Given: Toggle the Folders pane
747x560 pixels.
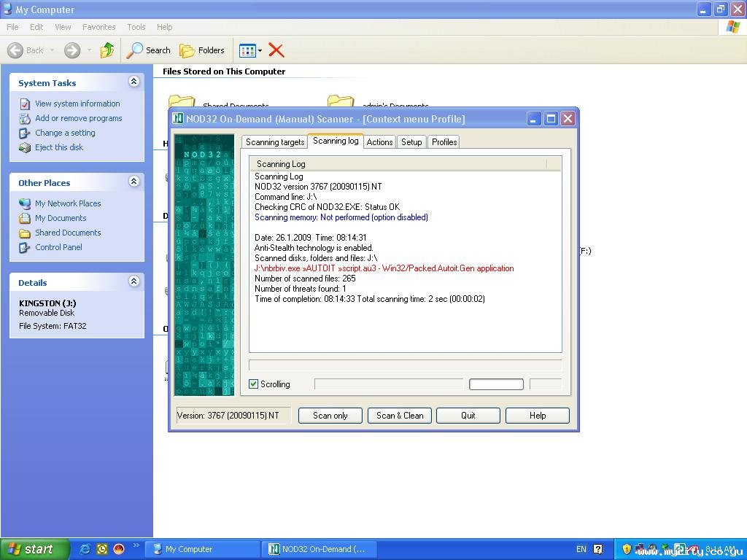Looking at the screenshot, I should (x=202, y=50).
